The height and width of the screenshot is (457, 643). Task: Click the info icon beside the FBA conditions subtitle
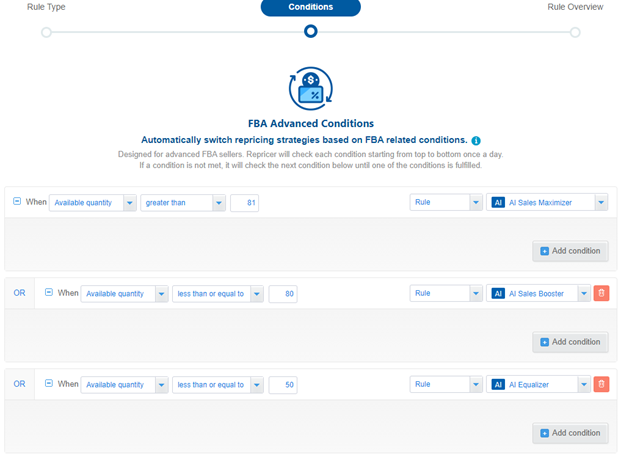coord(476,141)
